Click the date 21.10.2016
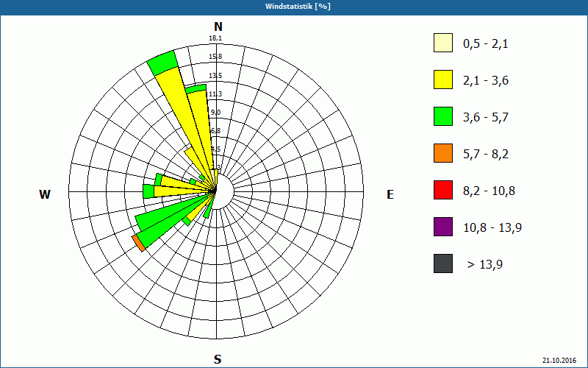The image size is (588, 368). click(559, 360)
